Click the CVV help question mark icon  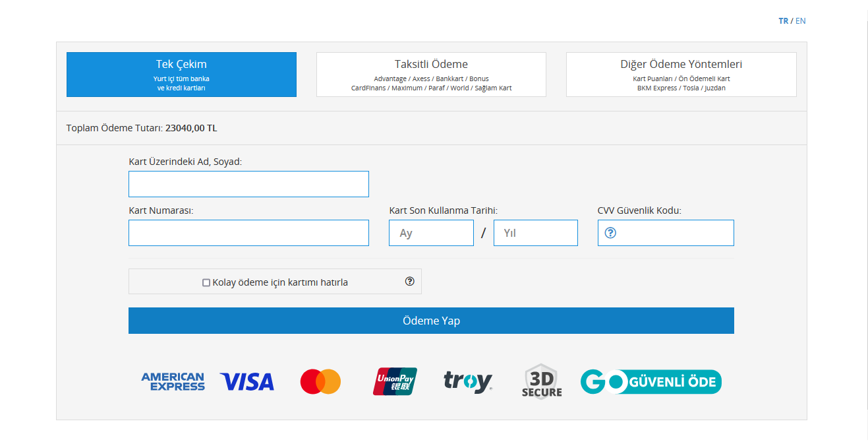coord(610,233)
